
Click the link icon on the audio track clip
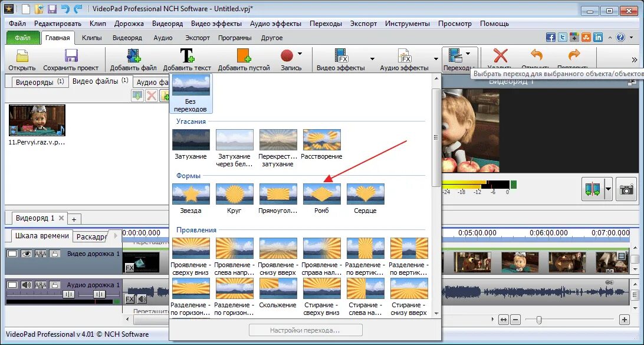tap(610, 282)
